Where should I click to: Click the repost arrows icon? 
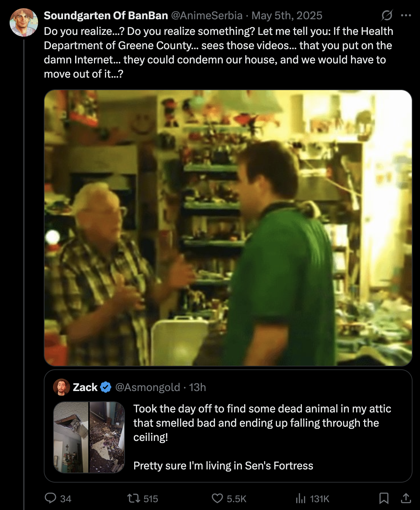pyautogui.click(x=133, y=498)
